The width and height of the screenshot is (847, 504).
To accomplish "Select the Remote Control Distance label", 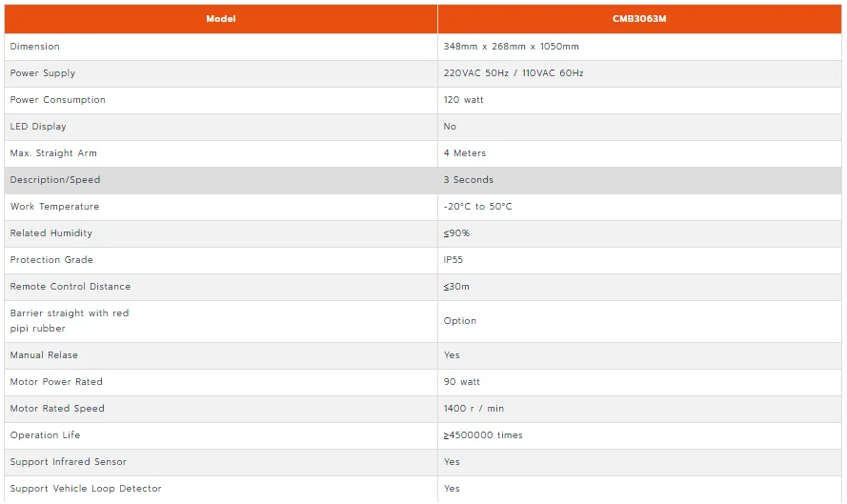I will coord(71,287).
